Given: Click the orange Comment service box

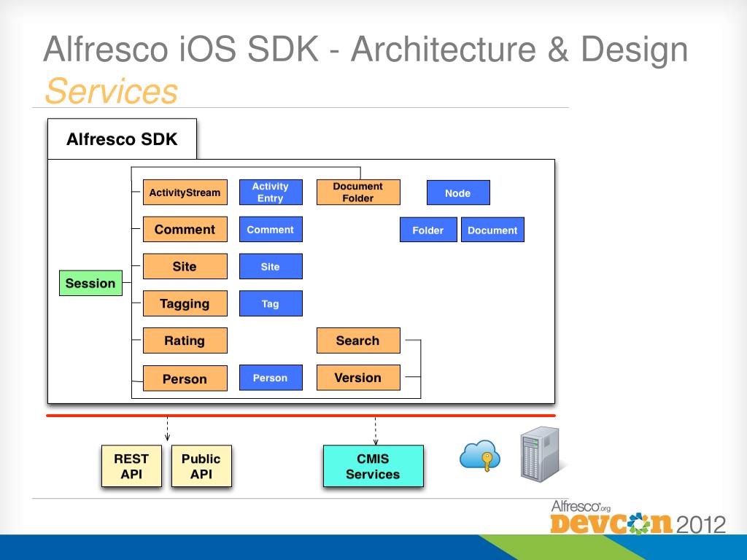Looking at the screenshot, I should [x=185, y=230].
